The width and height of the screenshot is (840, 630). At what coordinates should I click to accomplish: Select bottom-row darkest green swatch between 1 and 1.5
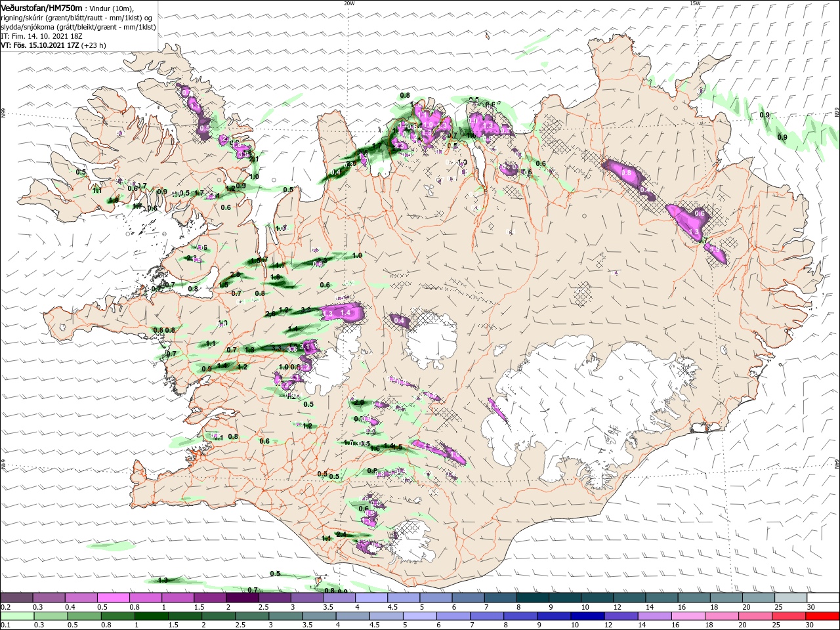point(151,616)
